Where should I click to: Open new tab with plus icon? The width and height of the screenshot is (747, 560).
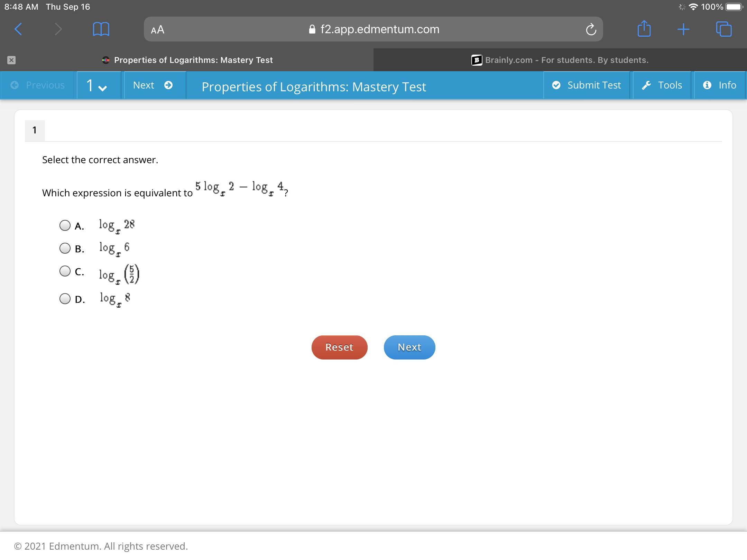pos(683,29)
